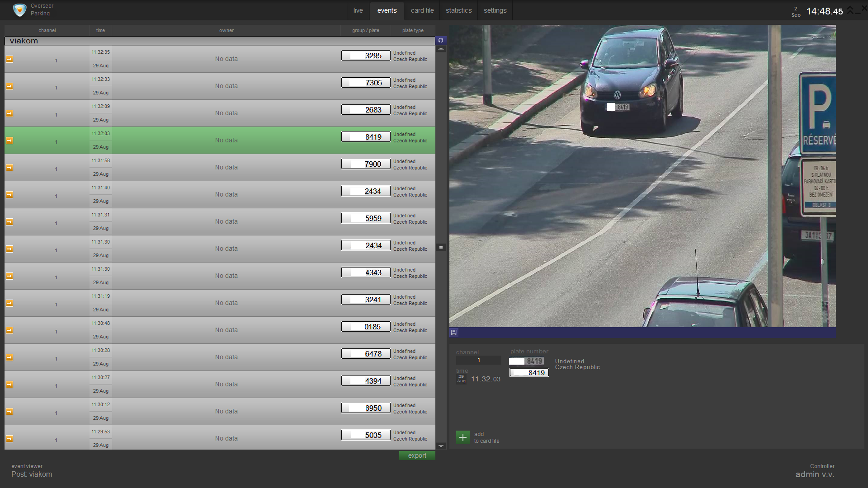This screenshot has height=488, width=868.
Task: Click the arrow icon for plate 7305 row
Action: click(9, 86)
